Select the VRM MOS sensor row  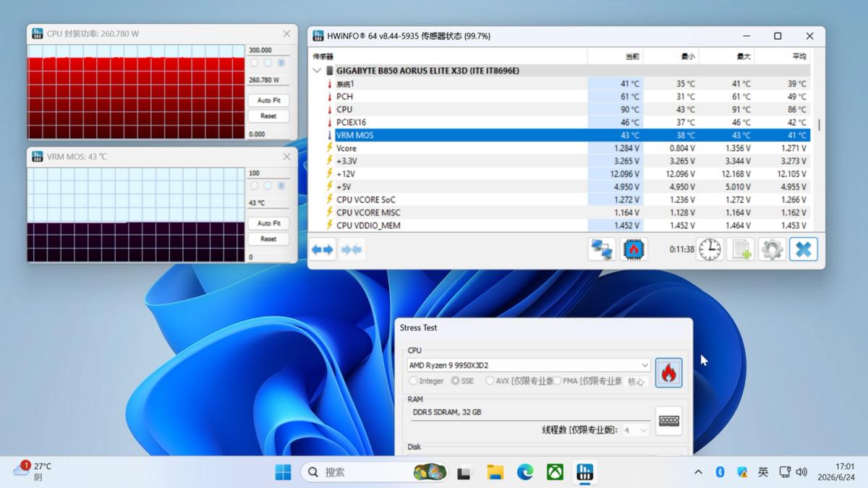[x=561, y=135]
